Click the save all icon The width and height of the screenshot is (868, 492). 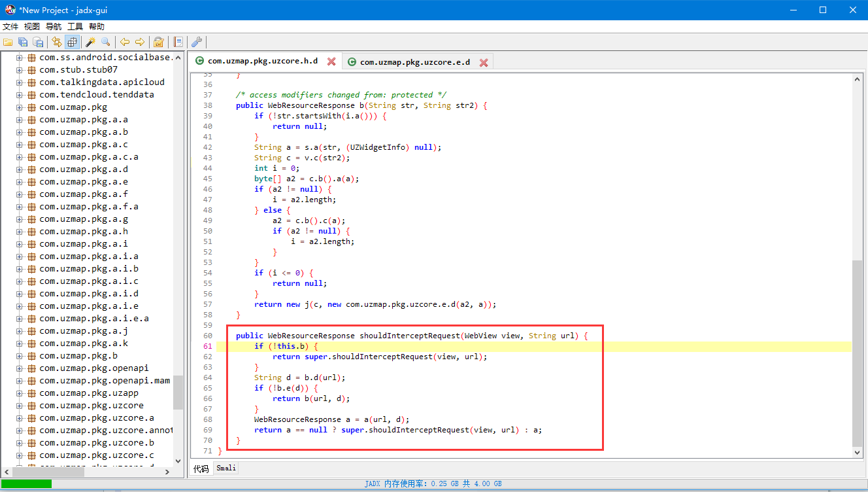coord(23,43)
